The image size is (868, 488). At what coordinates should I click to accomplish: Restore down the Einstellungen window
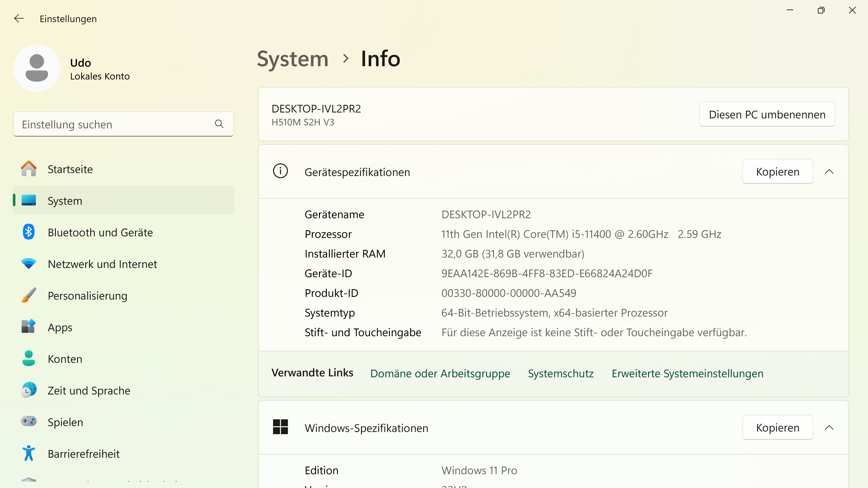point(821,10)
